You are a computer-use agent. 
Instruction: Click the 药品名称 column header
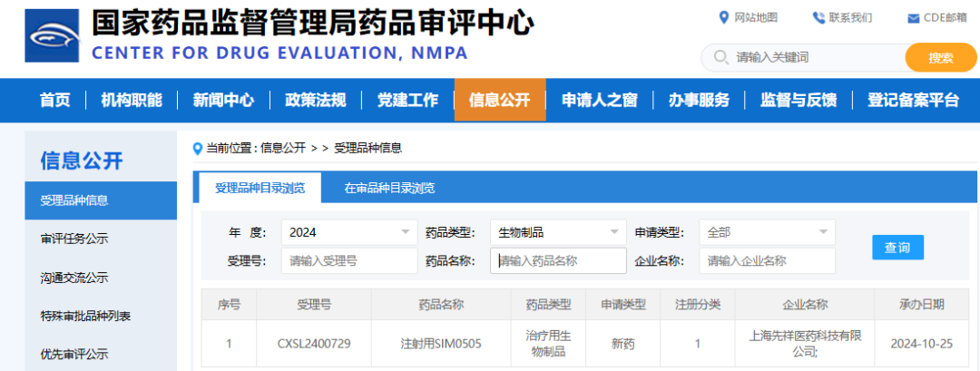441,305
